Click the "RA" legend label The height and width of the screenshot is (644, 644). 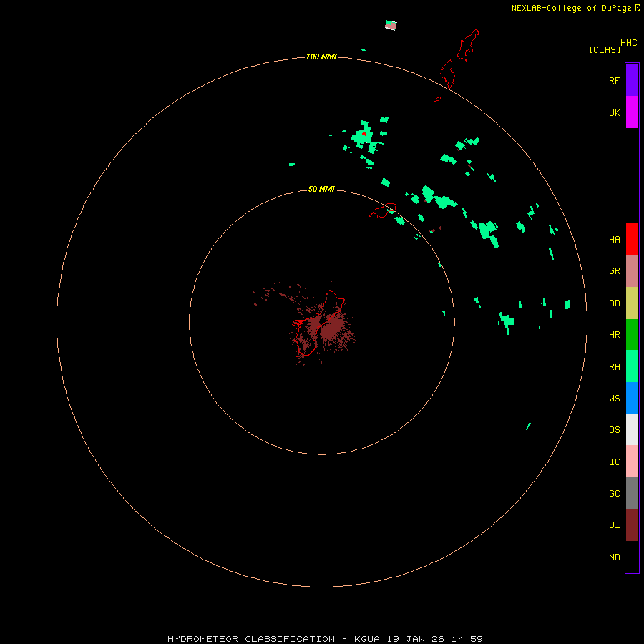pyautogui.click(x=614, y=367)
